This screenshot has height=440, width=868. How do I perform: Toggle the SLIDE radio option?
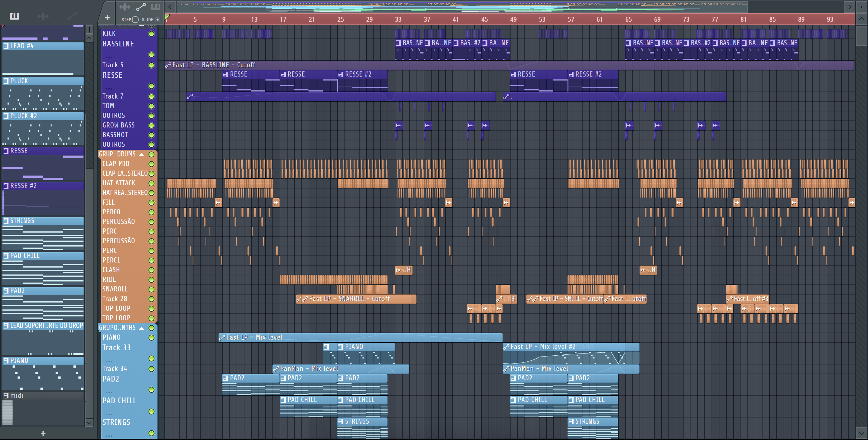pos(157,20)
